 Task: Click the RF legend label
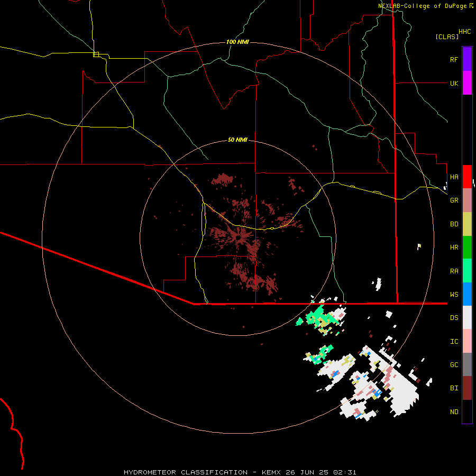[x=454, y=59]
